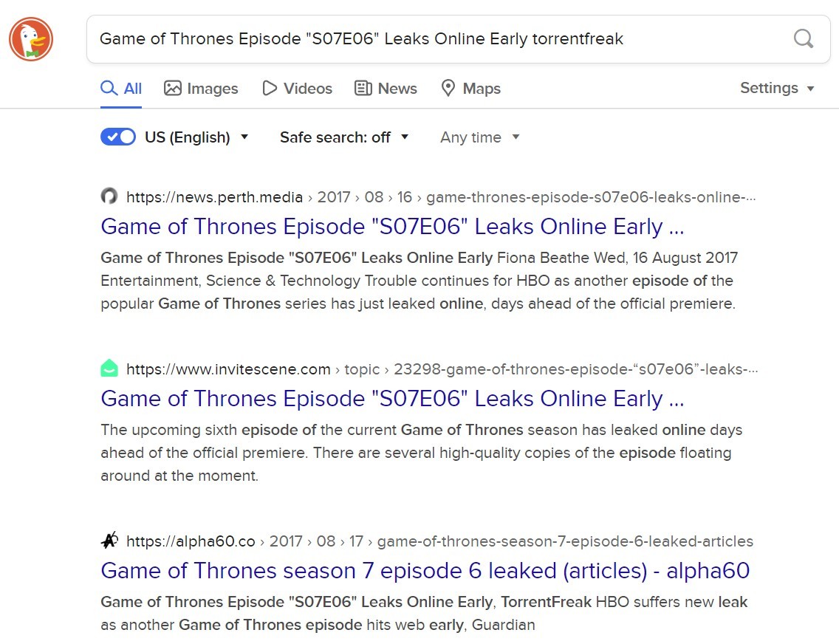Switch to the News tab label
Image resolution: width=839 pixels, height=644 pixels.
[x=397, y=89]
